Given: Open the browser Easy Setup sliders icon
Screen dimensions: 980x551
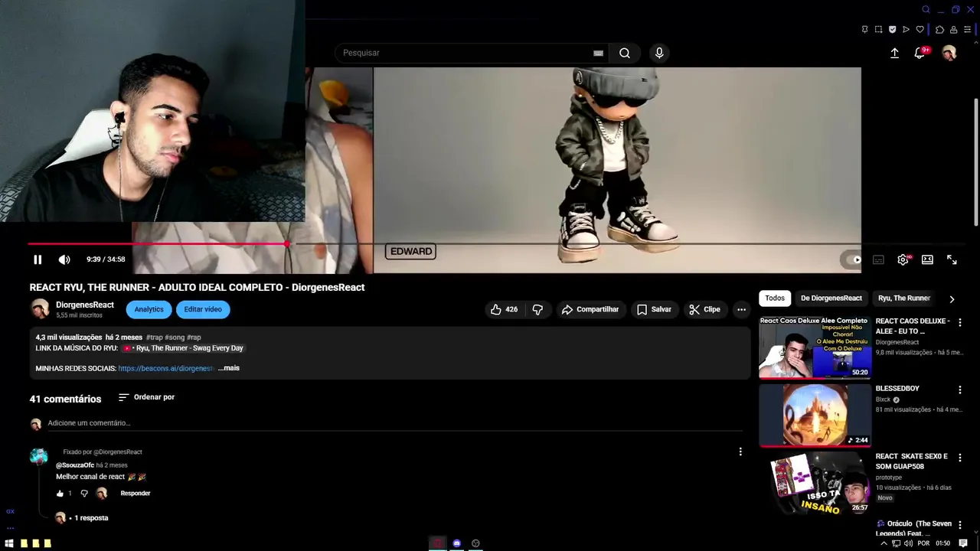Looking at the screenshot, I should [967, 30].
